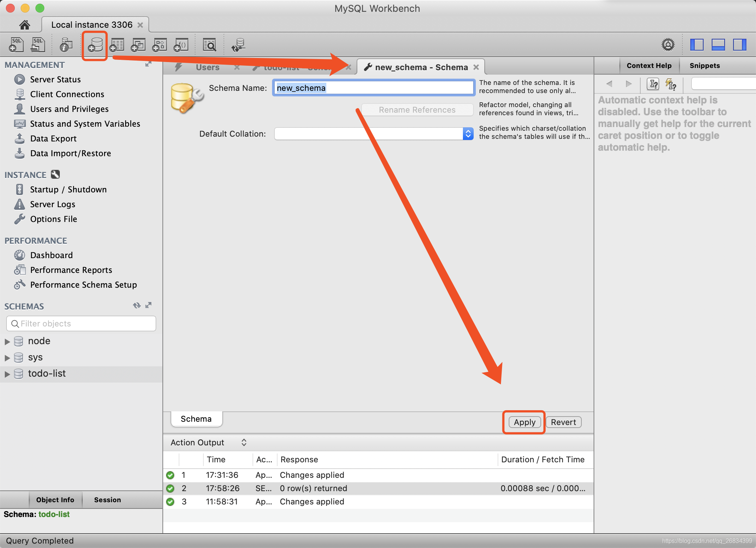Image resolution: width=756 pixels, height=548 pixels.
Task: Click the create new table toolbar icon
Action: click(117, 45)
